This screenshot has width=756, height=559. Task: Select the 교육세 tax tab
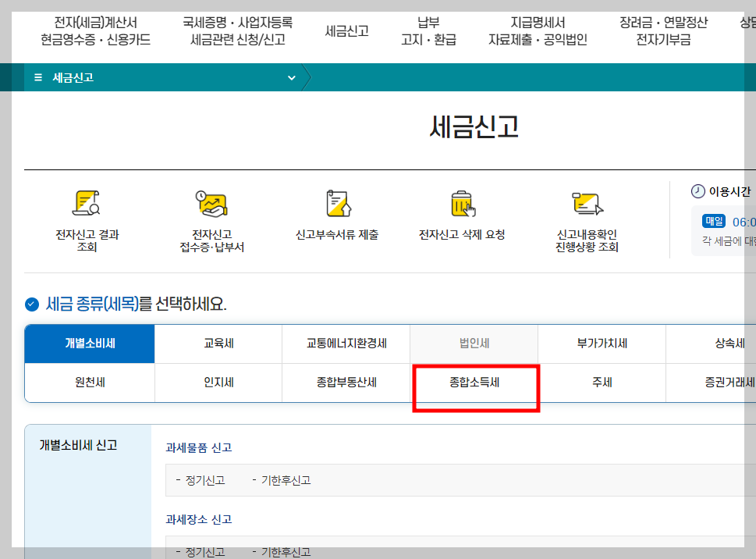tap(218, 344)
